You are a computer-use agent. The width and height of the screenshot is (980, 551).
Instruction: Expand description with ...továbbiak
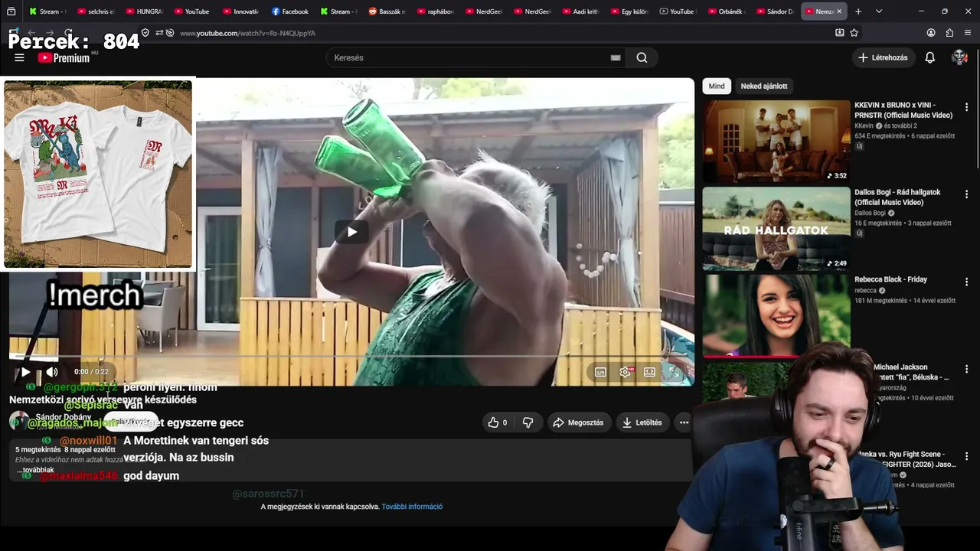click(x=35, y=470)
